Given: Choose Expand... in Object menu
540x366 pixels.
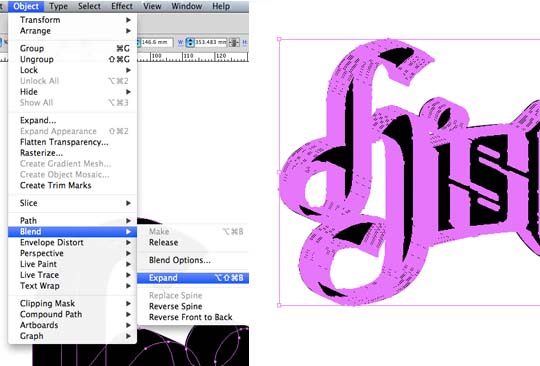Looking at the screenshot, I should 72,121.
